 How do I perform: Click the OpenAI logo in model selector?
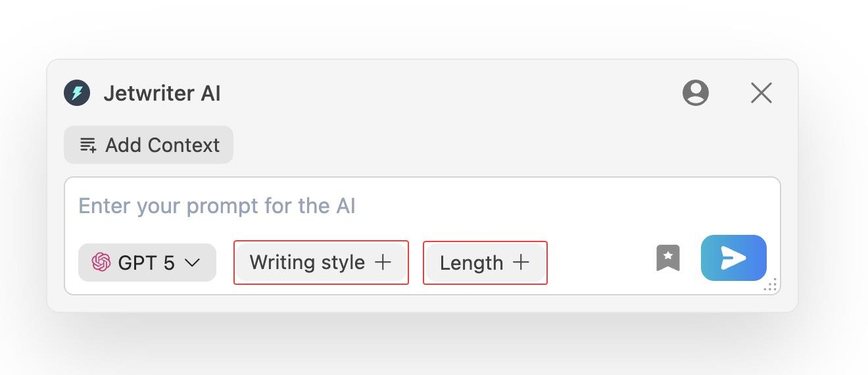click(101, 262)
